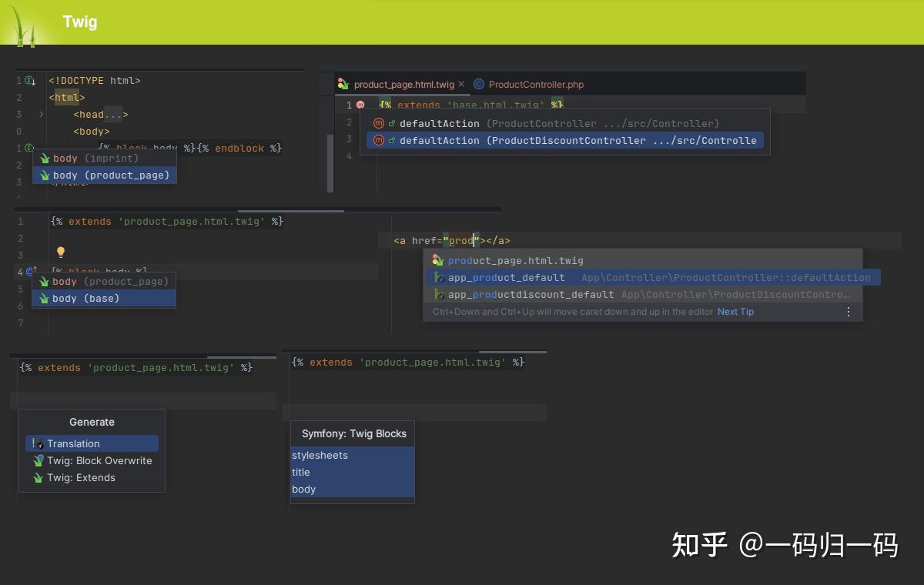Image resolution: width=924 pixels, height=585 pixels.
Task: Click the horizontal scrollbar under the first editor
Action: (291, 210)
